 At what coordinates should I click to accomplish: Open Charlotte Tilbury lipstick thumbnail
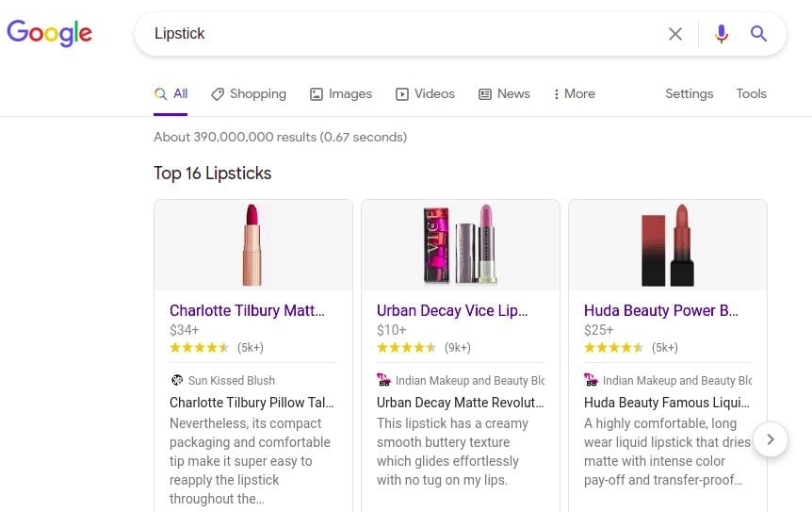(252, 244)
